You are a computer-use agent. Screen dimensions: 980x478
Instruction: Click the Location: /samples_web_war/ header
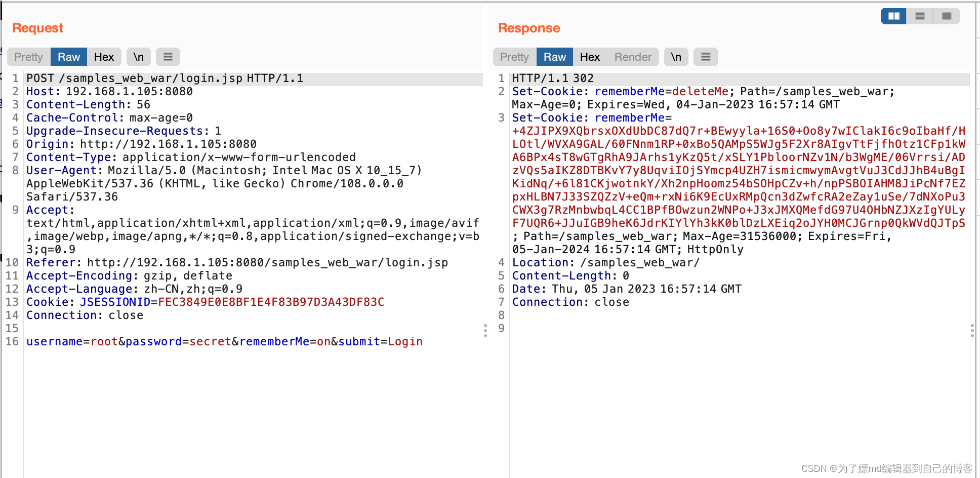click(x=606, y=263)
